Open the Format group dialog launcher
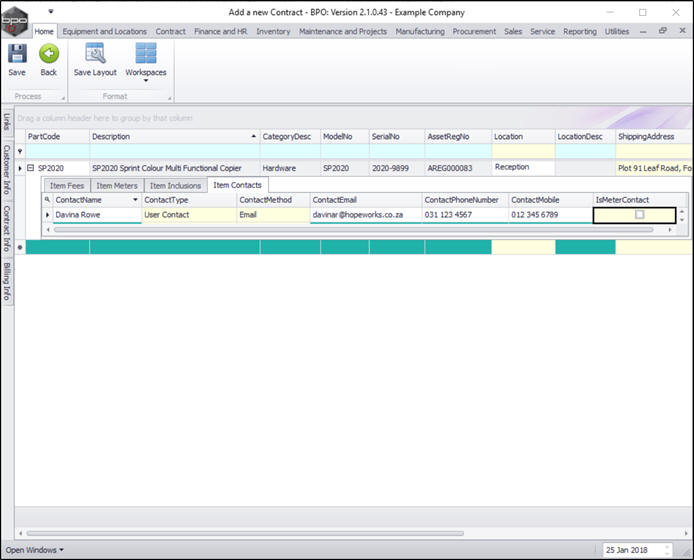The width and height of the screenshot is (694, 560). (x=170, y=98)
